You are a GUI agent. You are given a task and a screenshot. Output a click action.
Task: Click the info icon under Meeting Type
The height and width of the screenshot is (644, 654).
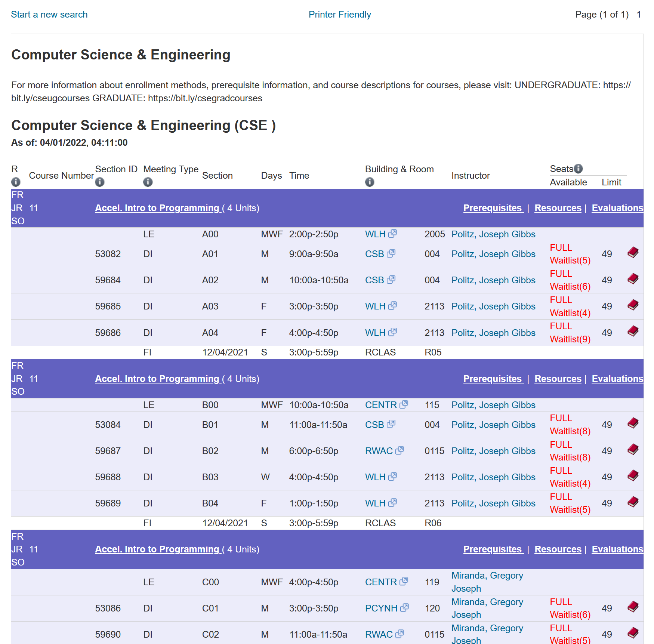(148, 182)
